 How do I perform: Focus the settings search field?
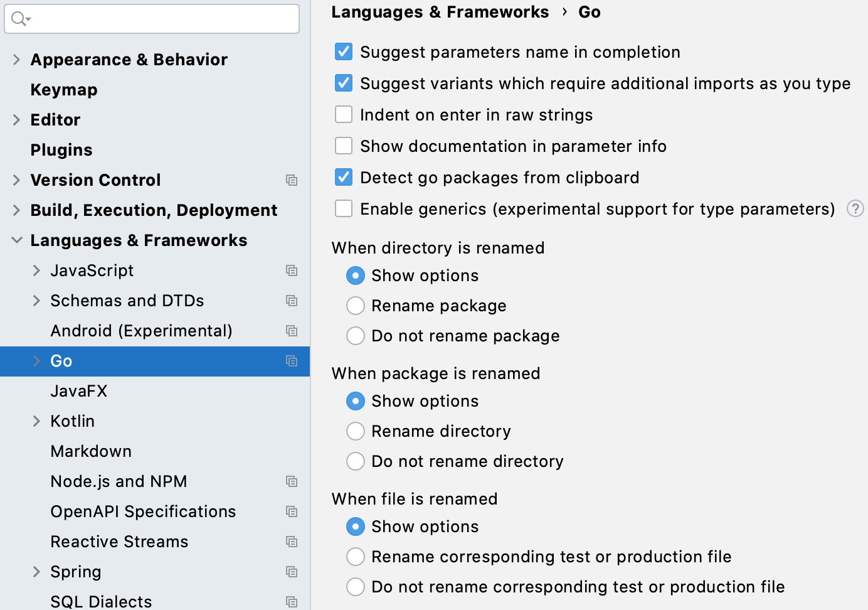[152, 19]
